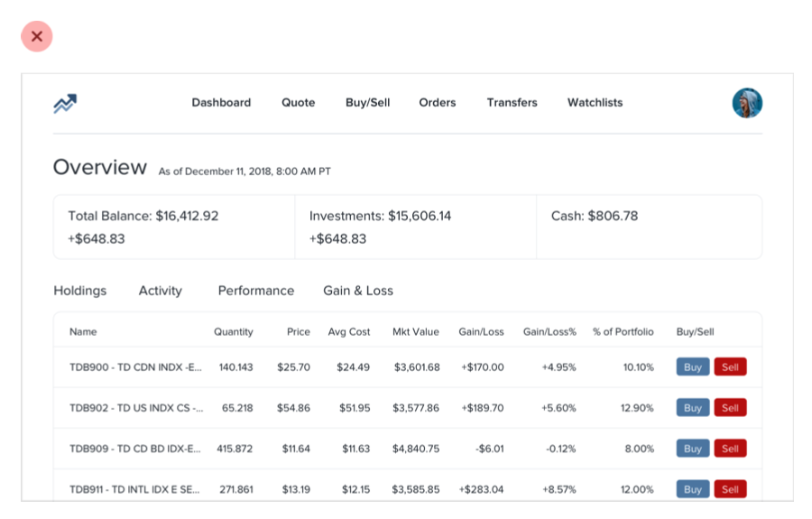View the Gain & Loss tab
This screenshot has height=519, width=812.
pos(358,291)
